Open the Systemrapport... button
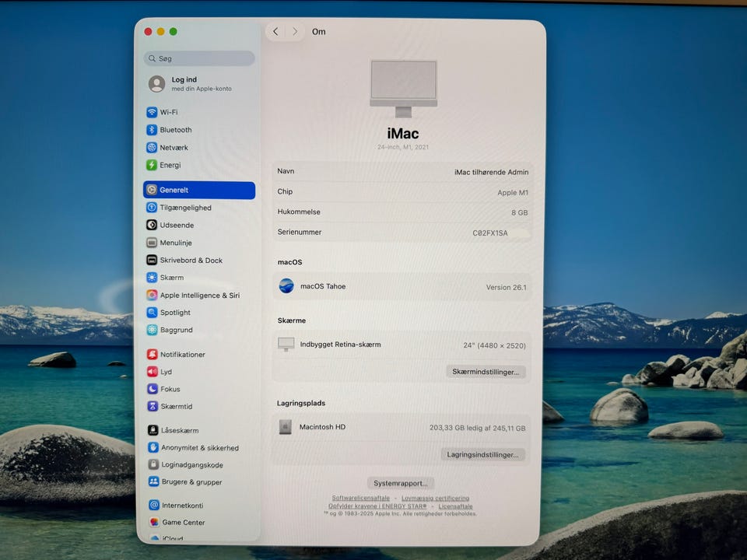Viewport: 747px width, 560px height. pos(400,483)
